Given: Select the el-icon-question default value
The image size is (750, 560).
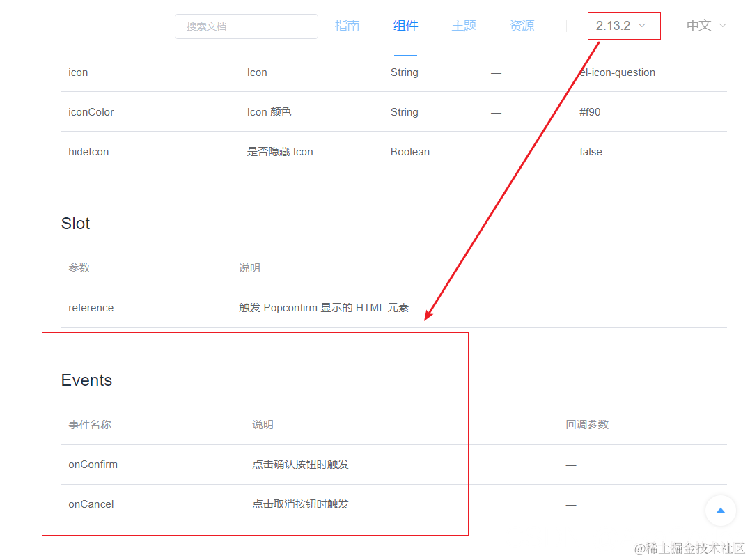Looking at the screenshot, I should click(x=617, y=72).
